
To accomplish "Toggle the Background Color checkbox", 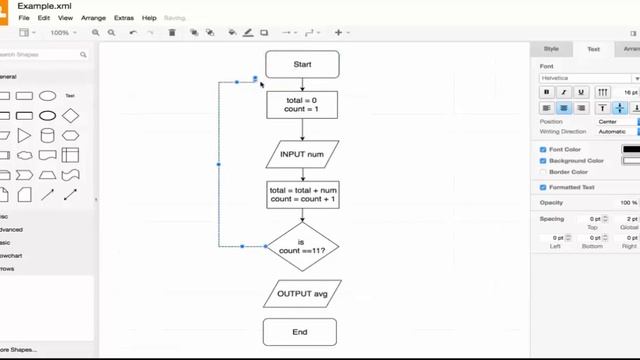I will coord(543,161).
